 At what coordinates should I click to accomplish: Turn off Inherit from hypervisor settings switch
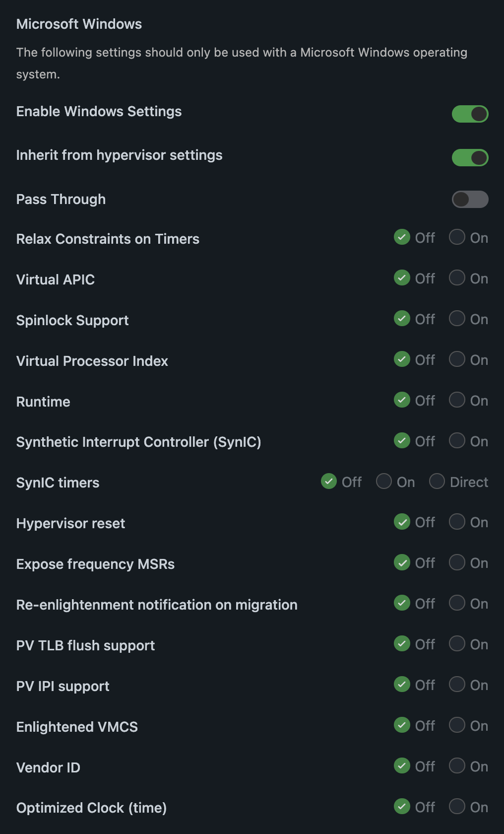(x=470, y=157)
